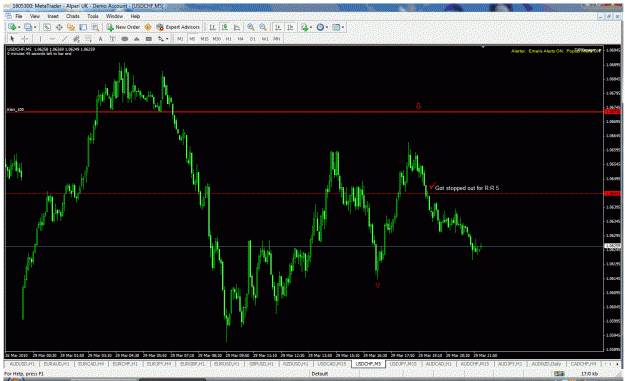Toggle chart Auto Scroll
The height and width of the screenshot is (381, 625).
(278, 27)
